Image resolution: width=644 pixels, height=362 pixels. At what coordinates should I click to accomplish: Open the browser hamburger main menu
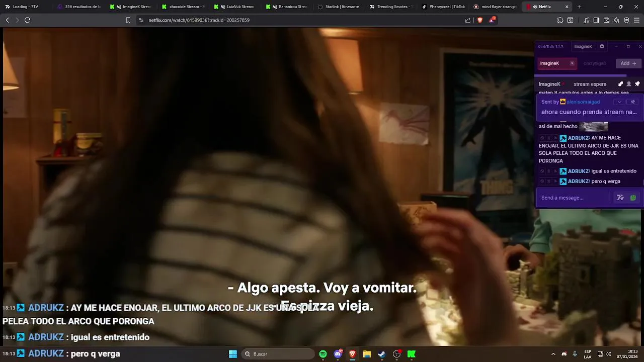click(636, 20)
